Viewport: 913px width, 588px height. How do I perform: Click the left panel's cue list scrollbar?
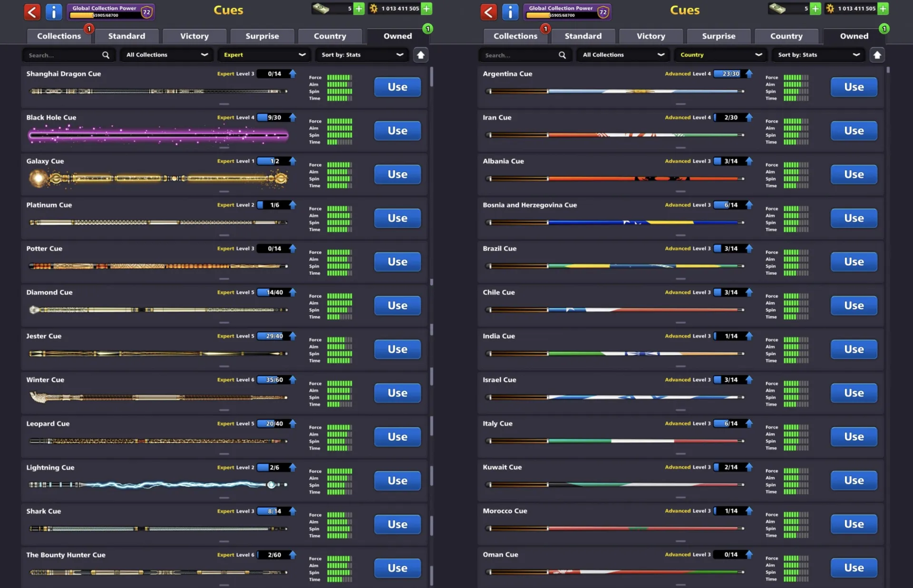pyautogui.click(x=431, y=77)
